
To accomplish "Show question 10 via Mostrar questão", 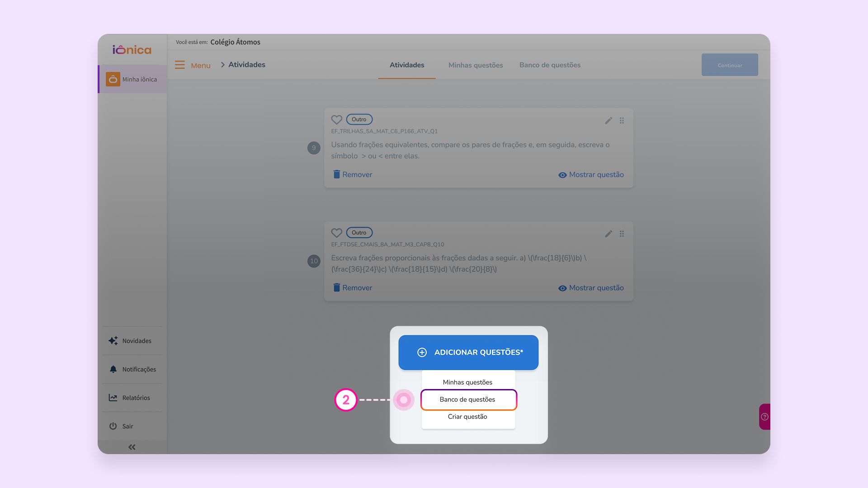I will (x=591, y=288).
